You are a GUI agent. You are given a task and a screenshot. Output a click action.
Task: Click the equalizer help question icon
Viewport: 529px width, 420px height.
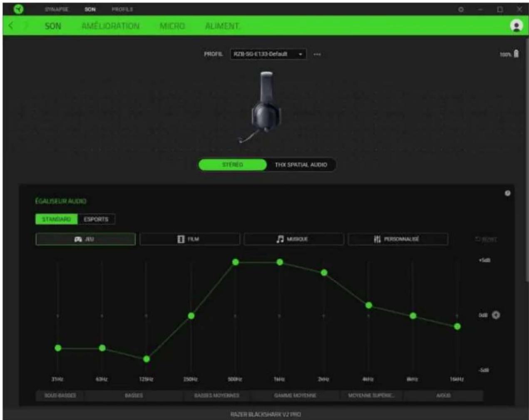tap(507, 193)
